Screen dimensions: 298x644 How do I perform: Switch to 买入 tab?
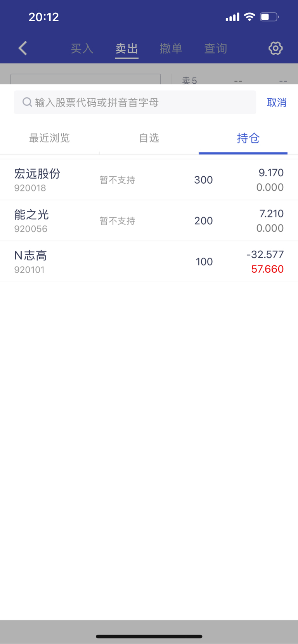pos(82,48)
